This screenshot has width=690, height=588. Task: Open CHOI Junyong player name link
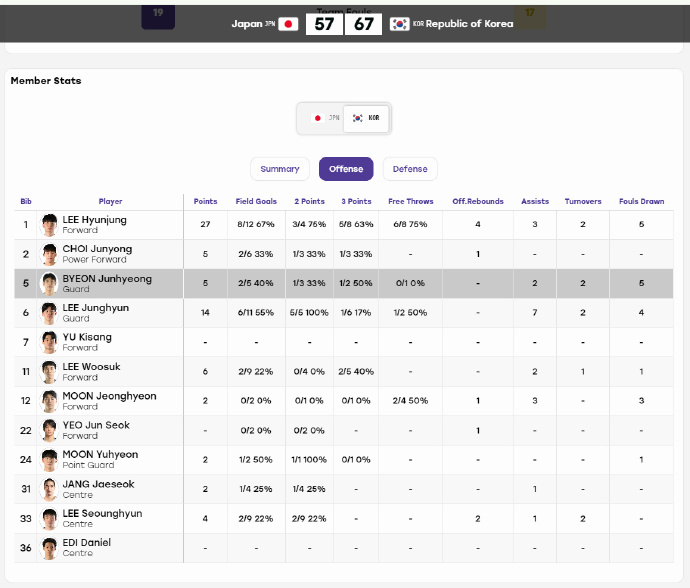coord(97,249)
